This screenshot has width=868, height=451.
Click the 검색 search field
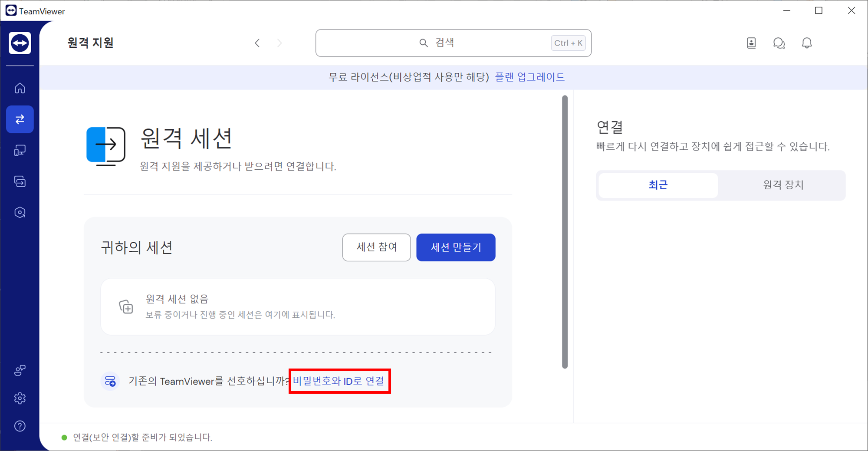coord(454,43)
